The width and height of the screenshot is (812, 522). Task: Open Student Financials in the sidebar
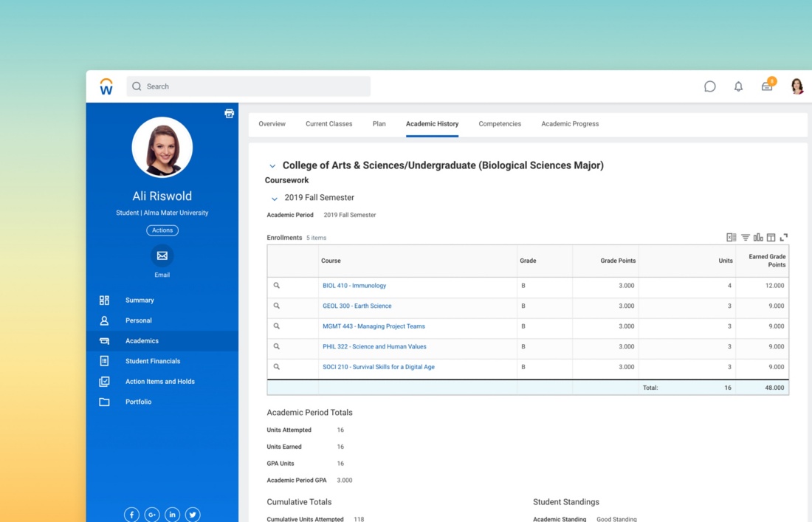(153, 361)
